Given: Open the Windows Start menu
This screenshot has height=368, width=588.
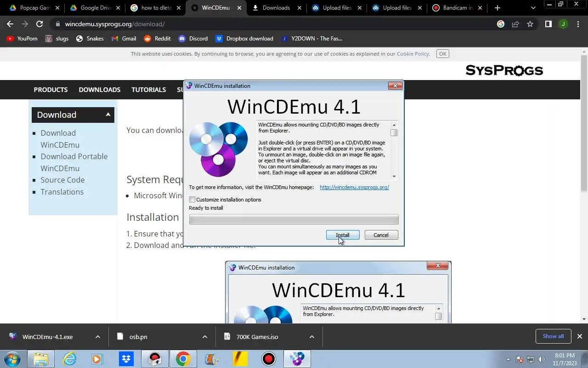Looking at the screenshot, I should pos(12,359).
